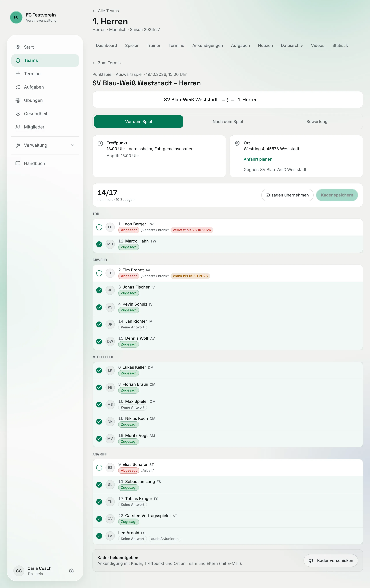The height and width of the screenshot is (588, 370).
Task: Click the FC Testverein logo badge
Action: [16, 17]
